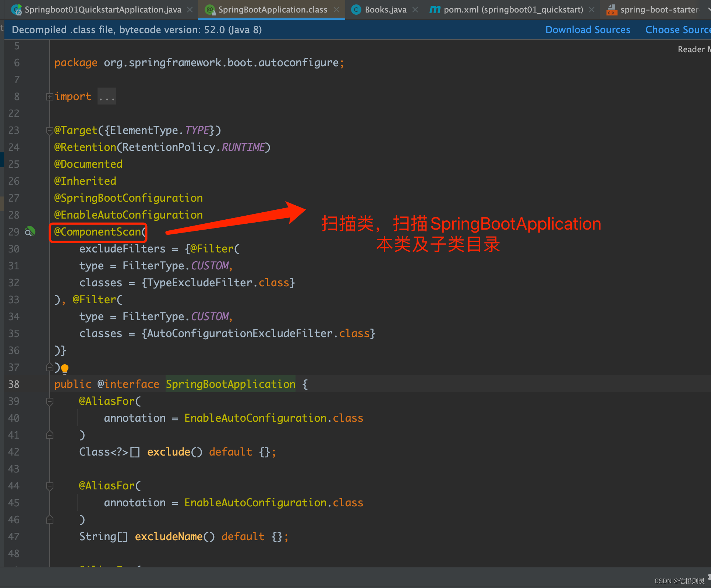Viewport: 711px width, 588px height.
Task: Close the pom.xml tab
Action: coord(592,10)
